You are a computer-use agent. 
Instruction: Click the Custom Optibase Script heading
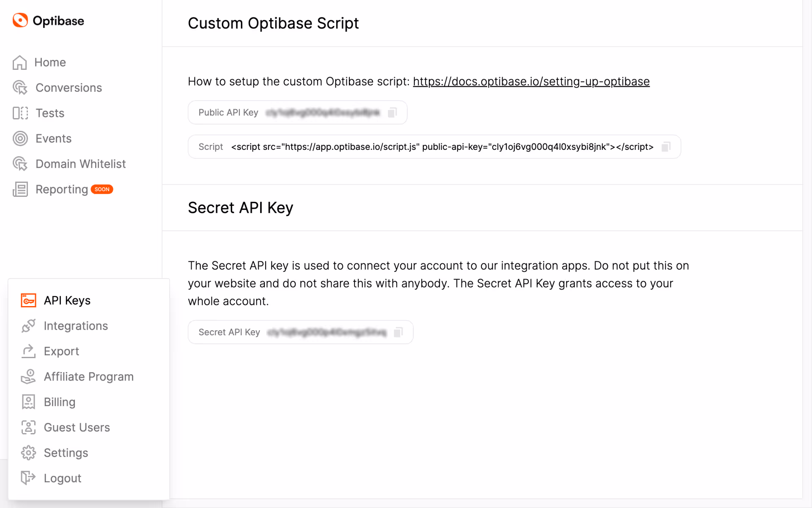273,23
